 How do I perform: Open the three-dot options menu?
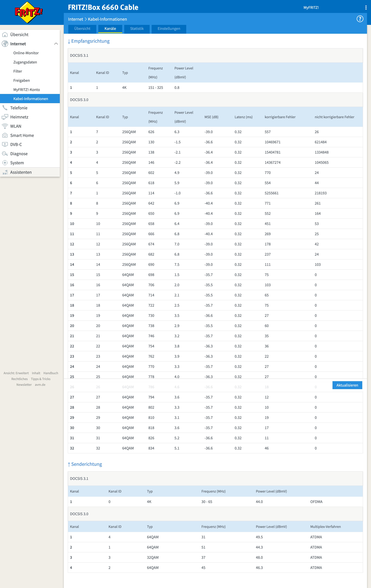click(x=366, y=8)
